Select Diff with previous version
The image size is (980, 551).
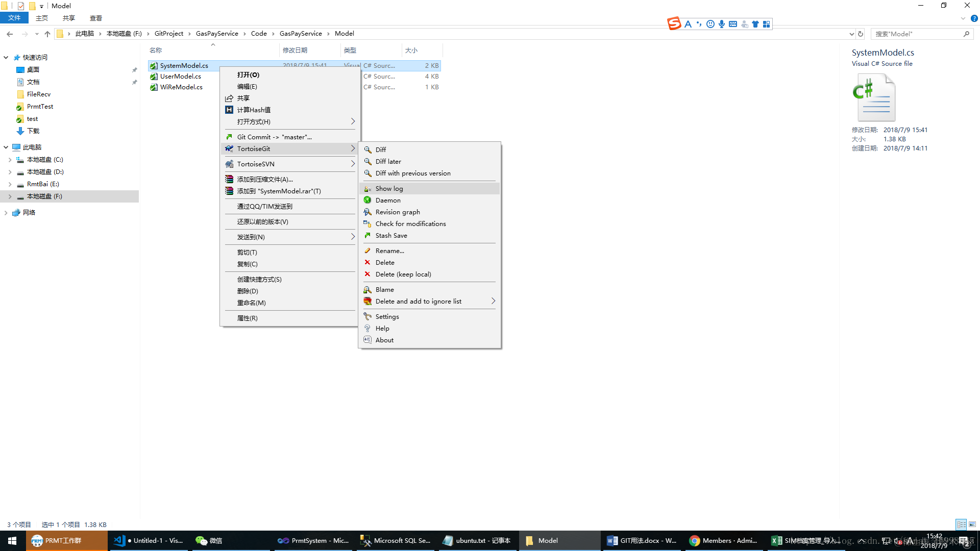pyautogui.click(x=412, y=173)
